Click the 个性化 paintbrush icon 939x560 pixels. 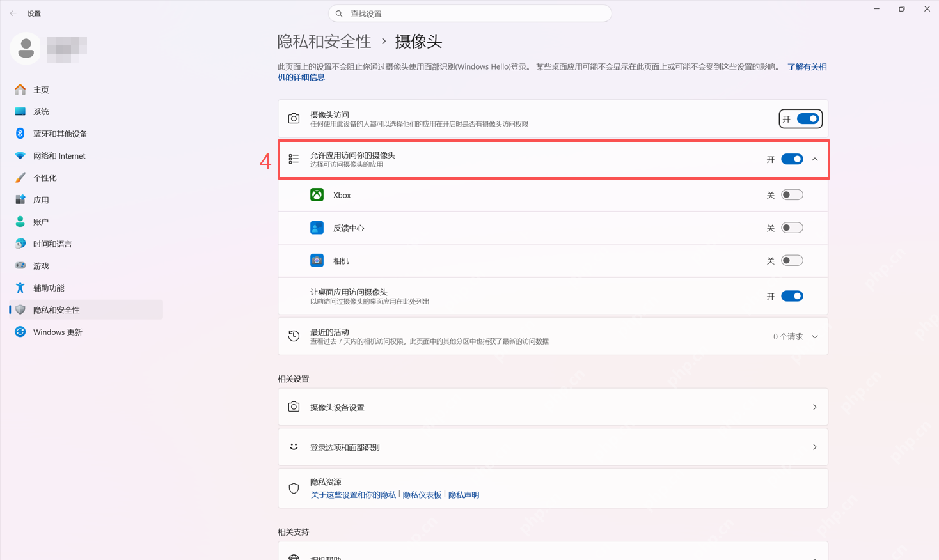click(20, 178)
